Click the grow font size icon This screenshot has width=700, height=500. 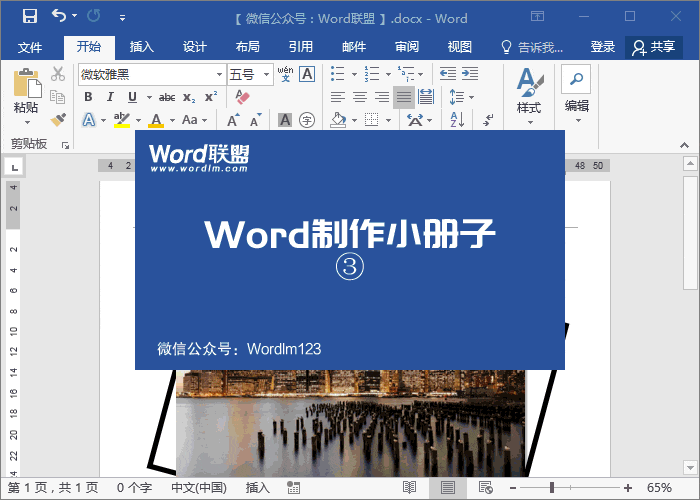(x=233, y=120)
